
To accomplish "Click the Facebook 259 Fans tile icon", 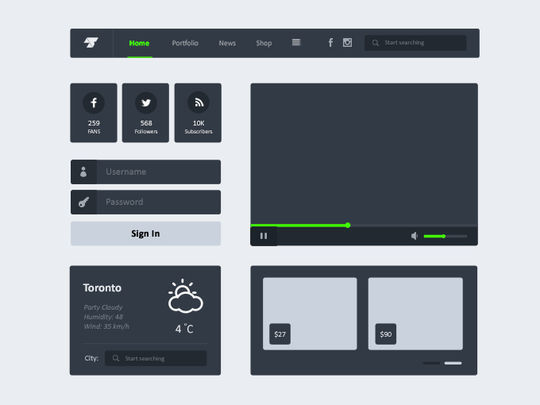I will (94, 103).
